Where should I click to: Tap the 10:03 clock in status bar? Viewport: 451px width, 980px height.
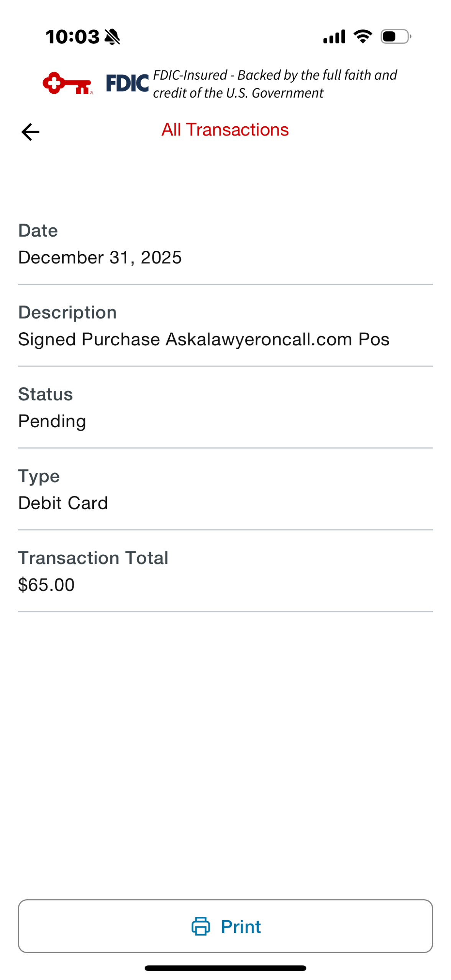tap(72, 37)
